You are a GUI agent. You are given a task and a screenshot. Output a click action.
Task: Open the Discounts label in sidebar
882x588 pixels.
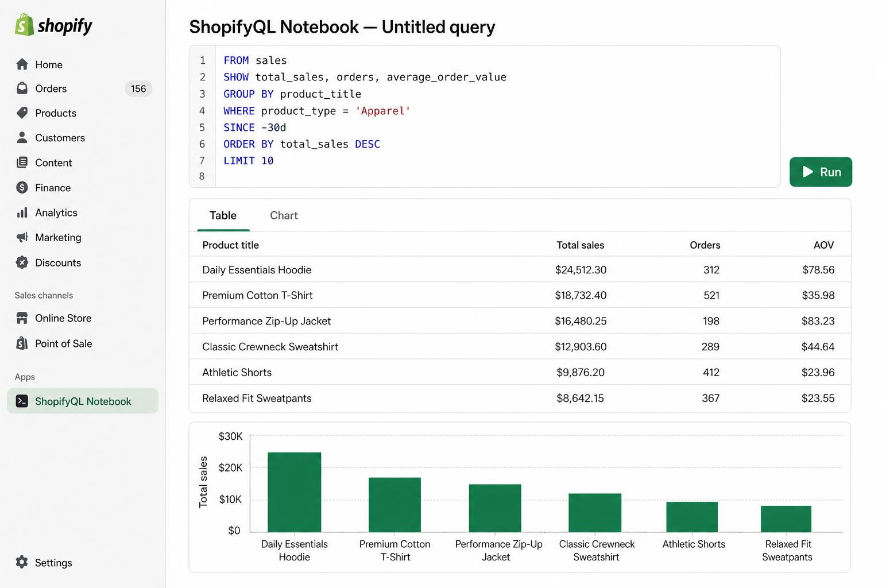tap(58, 263)
